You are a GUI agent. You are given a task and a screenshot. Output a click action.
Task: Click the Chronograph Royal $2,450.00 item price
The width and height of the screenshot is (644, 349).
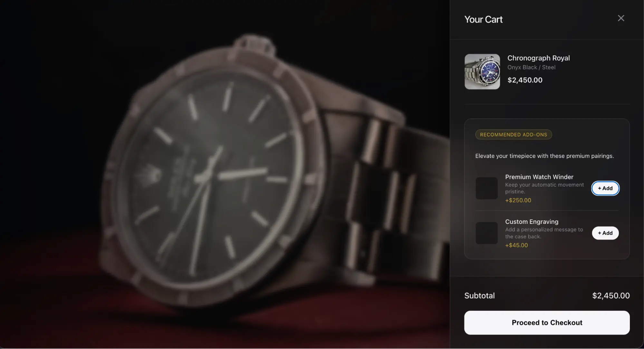click(525, 80)
